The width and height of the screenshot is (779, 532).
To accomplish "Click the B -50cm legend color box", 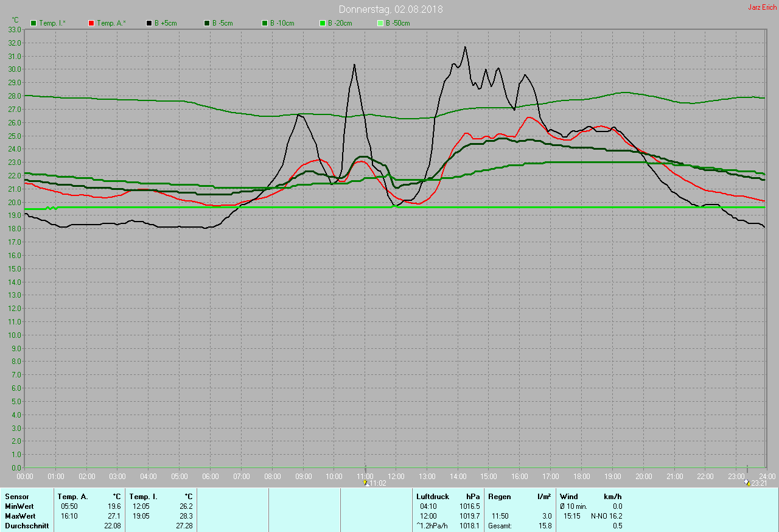I will [380, 23].
